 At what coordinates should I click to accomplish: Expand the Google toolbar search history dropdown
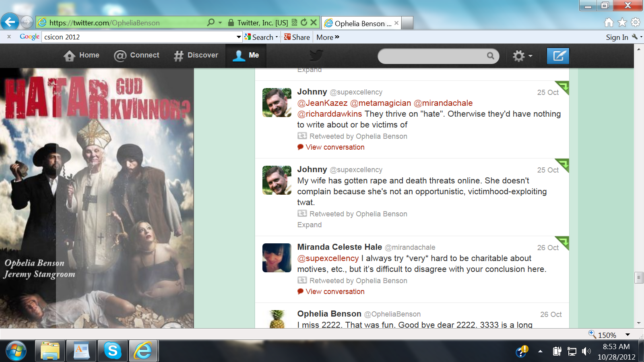(x=239, y=37)
